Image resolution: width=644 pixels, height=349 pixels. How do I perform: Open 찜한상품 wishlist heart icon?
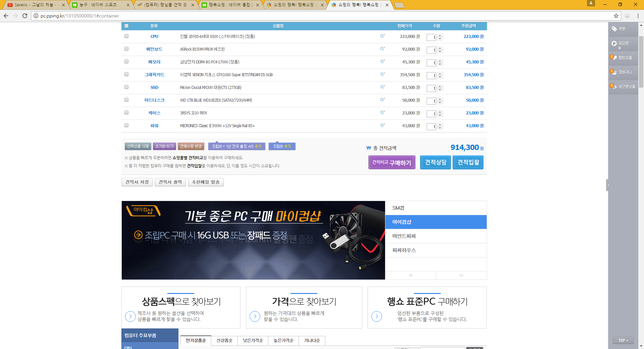pyautogui.click(x=613, y=57)
